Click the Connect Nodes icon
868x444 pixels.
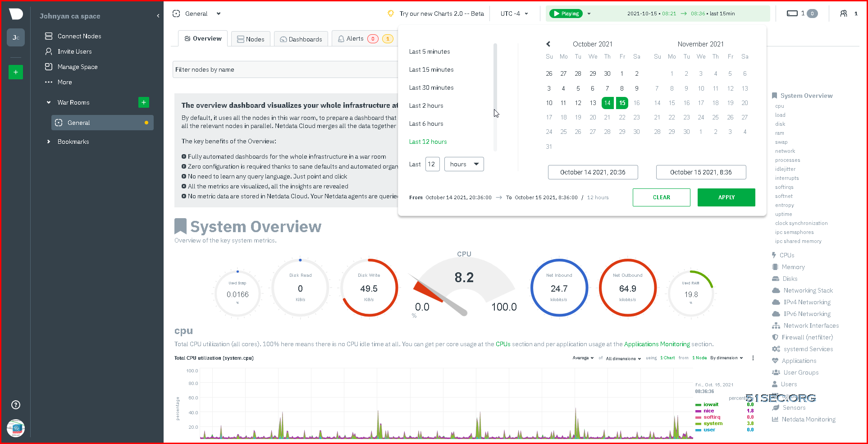pyautogui.click(x=49, y=36)
